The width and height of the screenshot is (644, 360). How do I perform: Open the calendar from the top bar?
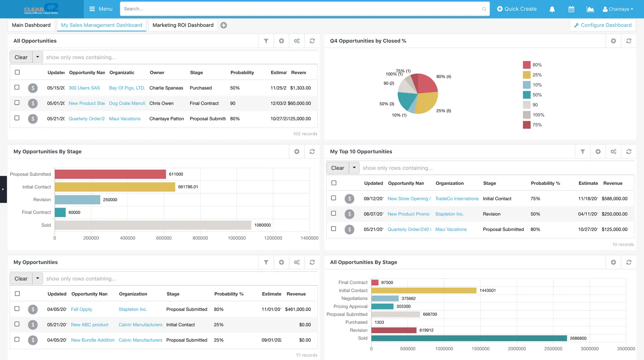point(571,9)
